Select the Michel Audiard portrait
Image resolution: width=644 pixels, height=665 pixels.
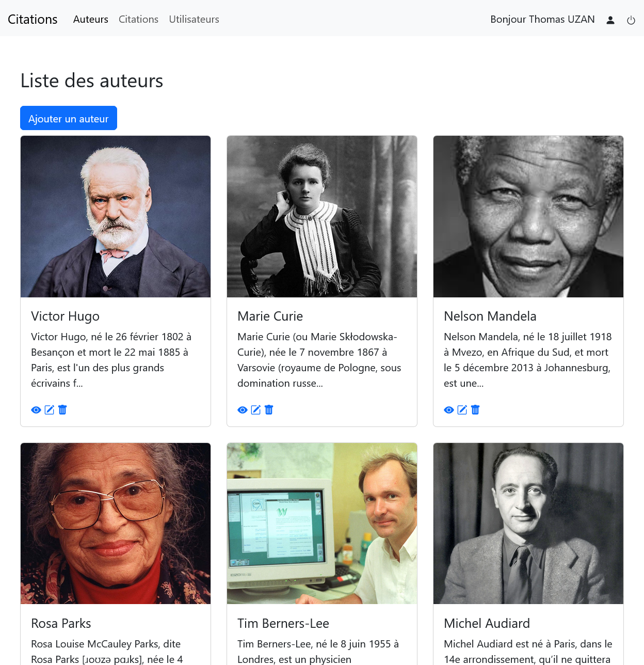point(528,524)
